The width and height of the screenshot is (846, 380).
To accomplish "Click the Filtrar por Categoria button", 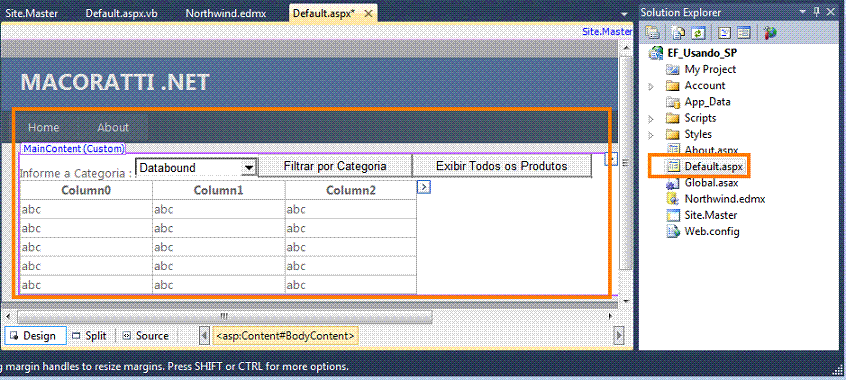I will pos(335,166).
